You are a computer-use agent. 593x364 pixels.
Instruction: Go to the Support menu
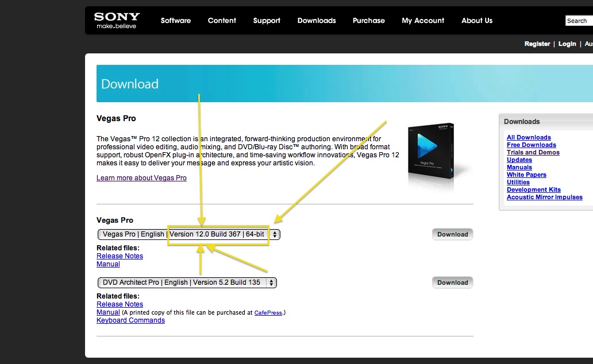pos(267,21)
